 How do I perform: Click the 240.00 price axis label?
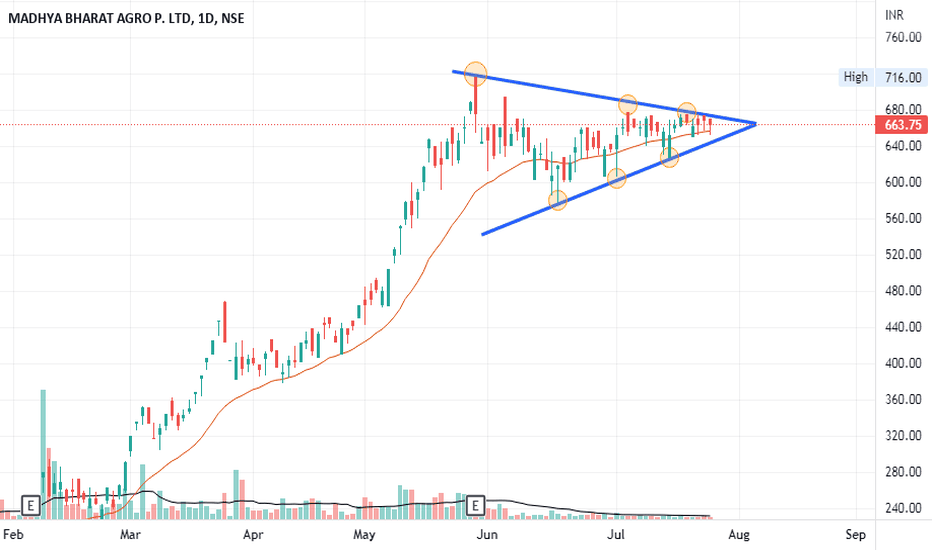click(903, 508)
